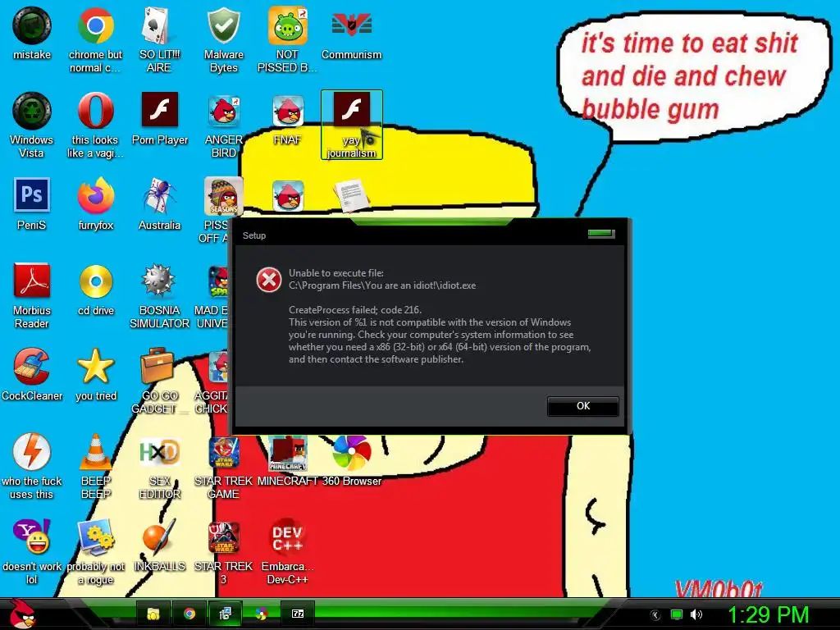Open the Communism desktop icon
This screenshot has width=840, height=630.
[351, 33]
